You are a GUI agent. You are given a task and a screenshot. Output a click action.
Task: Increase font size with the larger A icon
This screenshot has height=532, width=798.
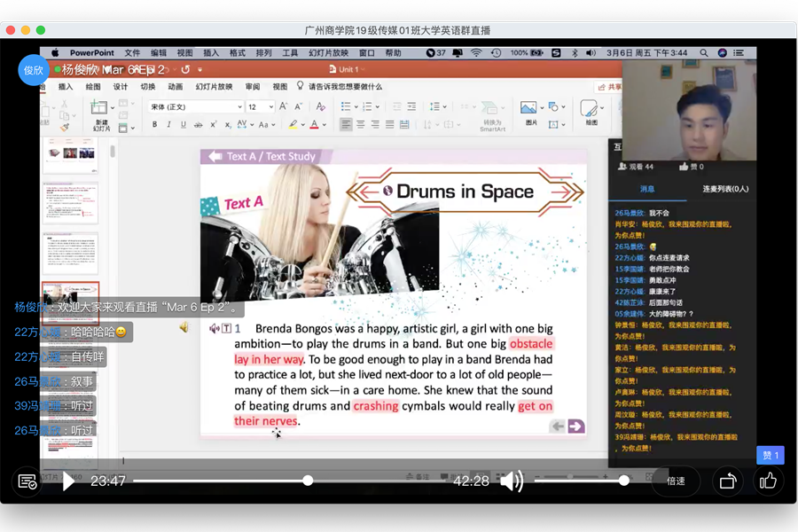284,106
